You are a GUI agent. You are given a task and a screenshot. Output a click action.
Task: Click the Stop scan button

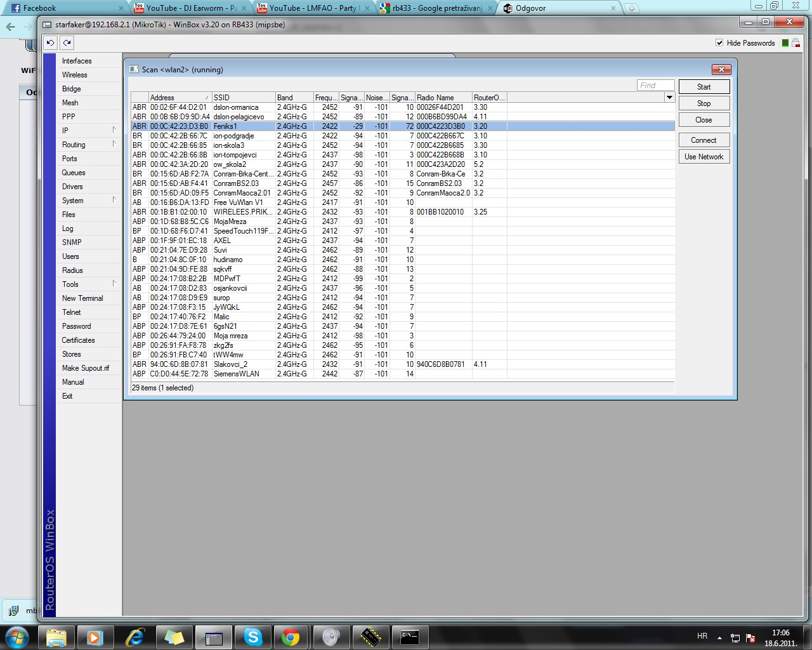(x=704, y=103)
